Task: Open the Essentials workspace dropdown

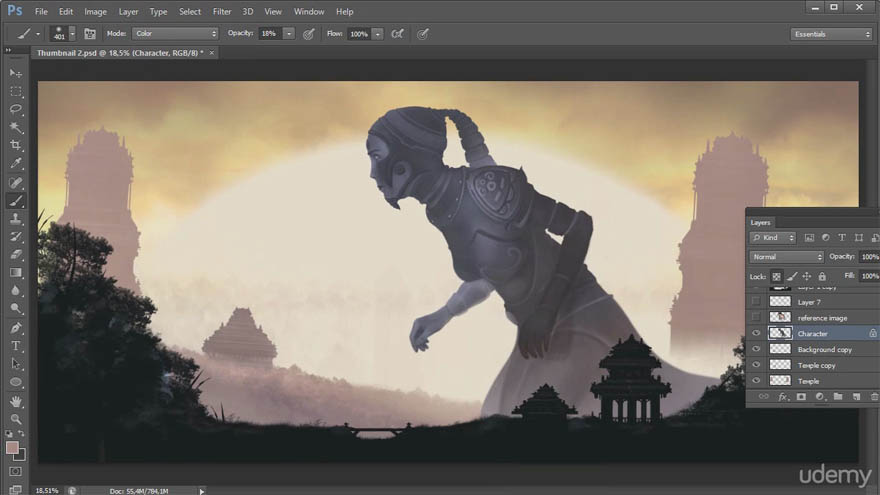Action: 831,34
